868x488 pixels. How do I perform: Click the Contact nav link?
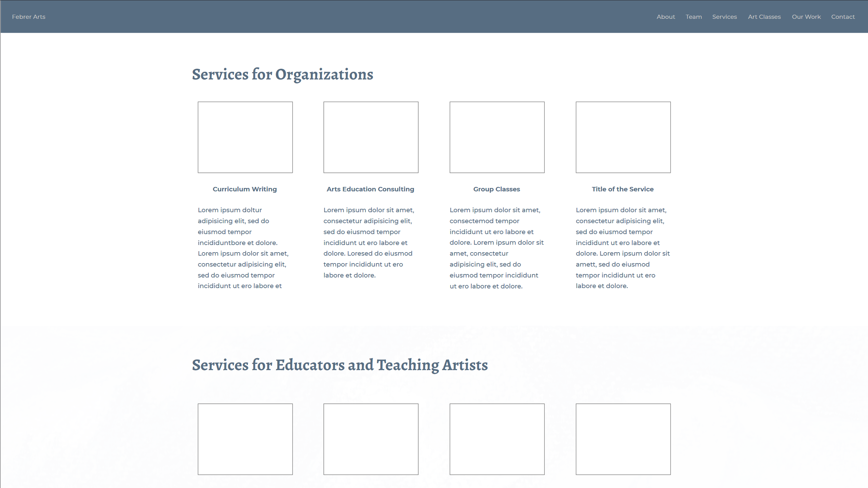point(843,17)
